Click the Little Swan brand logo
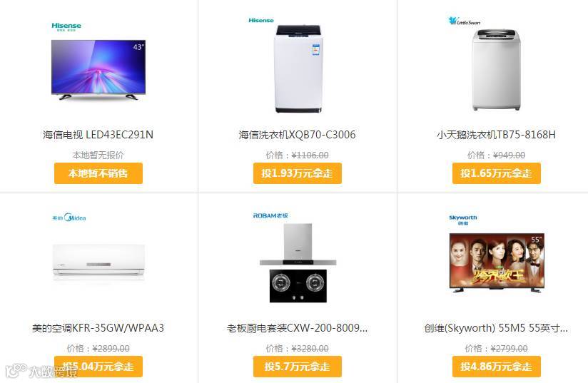The height and width of the screenshot is (383, 588). click(x=465, y=21)
